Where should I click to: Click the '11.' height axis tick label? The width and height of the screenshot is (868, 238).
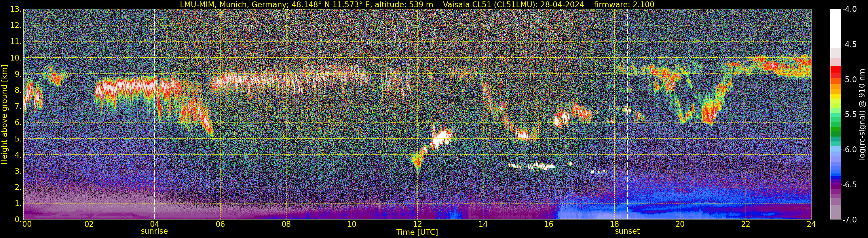click(x=16, y=42)
